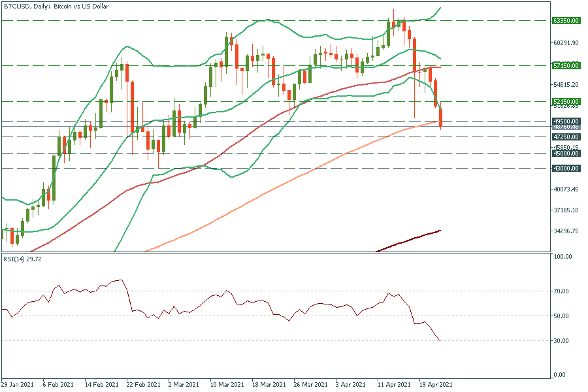This screenshot has height=392, width=588.
Task: Click the 70.00 overbought level on RSI scale
Action: (561, 291)
